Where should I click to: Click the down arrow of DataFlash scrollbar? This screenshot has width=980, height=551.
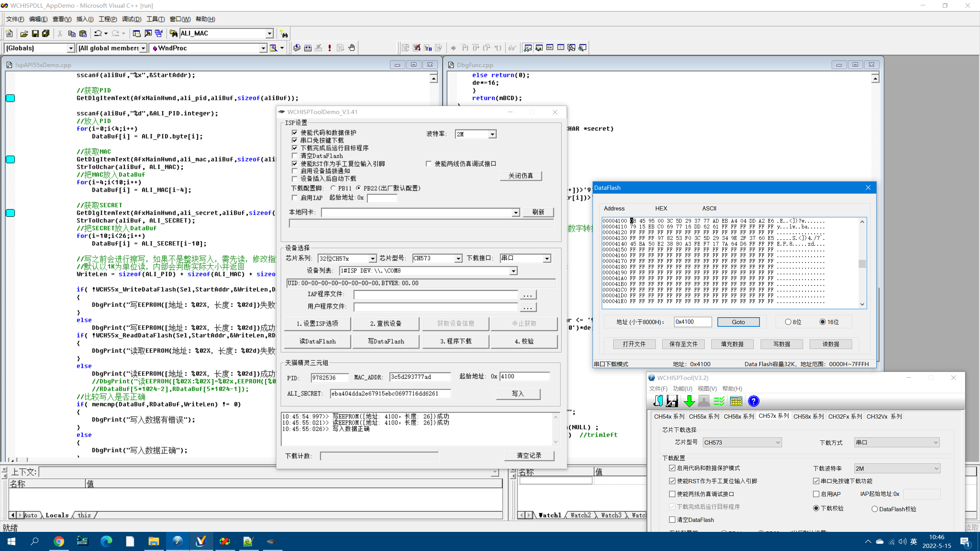(x=862, y=305)
